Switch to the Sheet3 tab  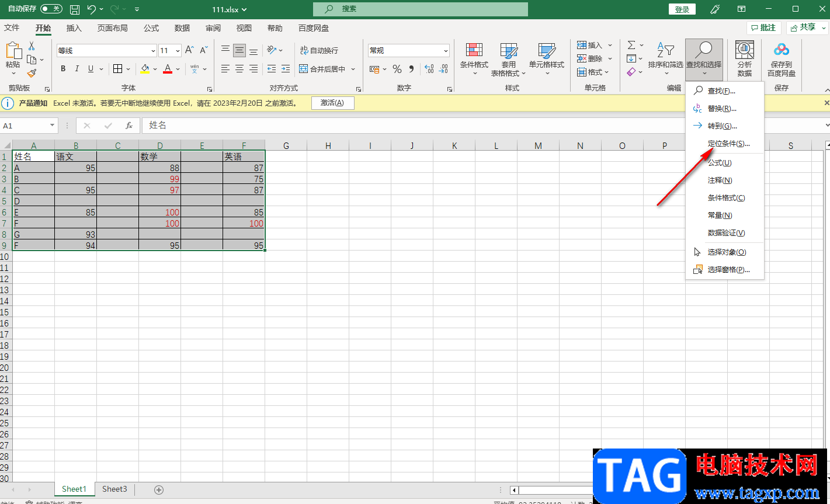(x=114, y=489)
